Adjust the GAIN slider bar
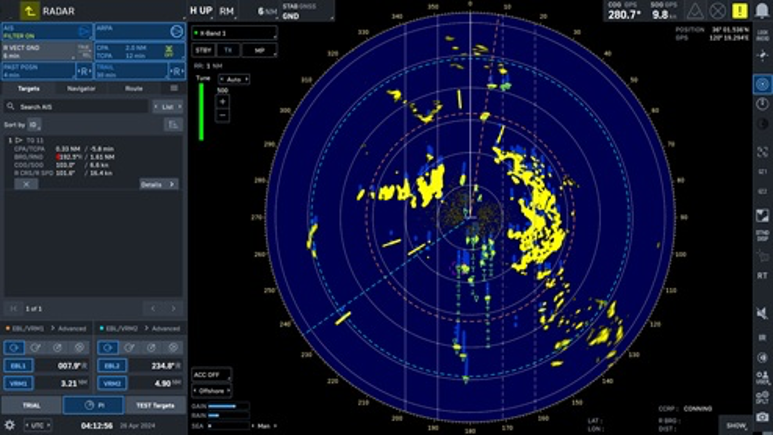Image resolution: width=775 pixels, height=435 pixels. 228,406
